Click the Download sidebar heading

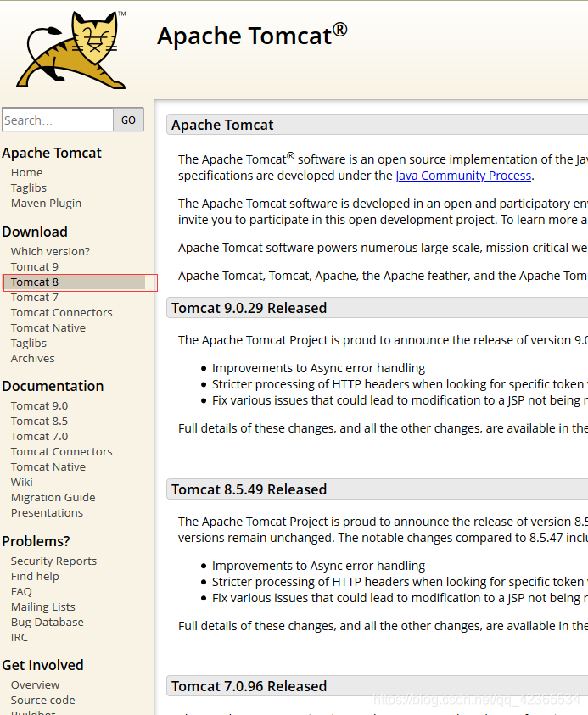point(35,232)
